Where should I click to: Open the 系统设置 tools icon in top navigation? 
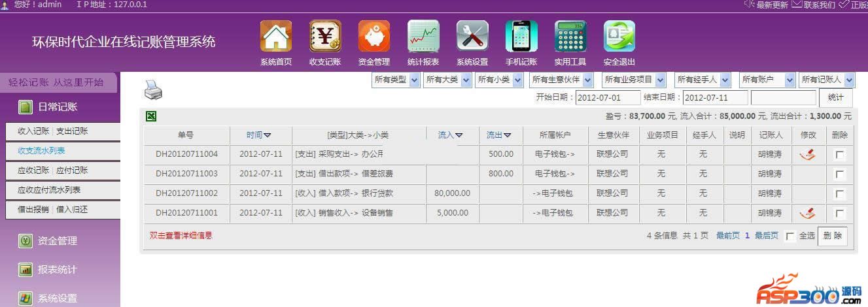472,36
